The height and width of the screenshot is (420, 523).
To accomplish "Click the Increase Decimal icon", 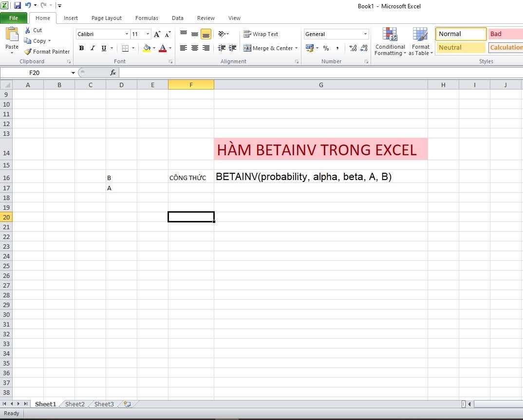I will [353, 48].
